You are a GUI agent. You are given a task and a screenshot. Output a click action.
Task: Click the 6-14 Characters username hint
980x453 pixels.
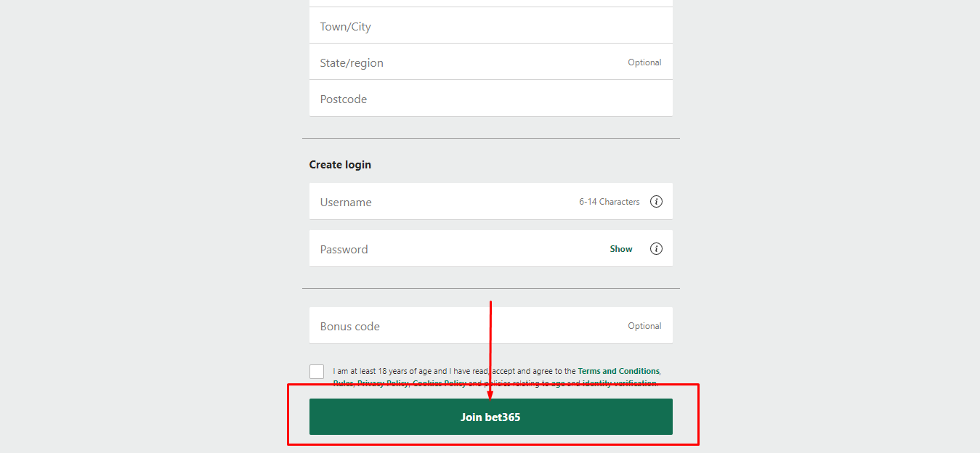[x=609, y=202]
